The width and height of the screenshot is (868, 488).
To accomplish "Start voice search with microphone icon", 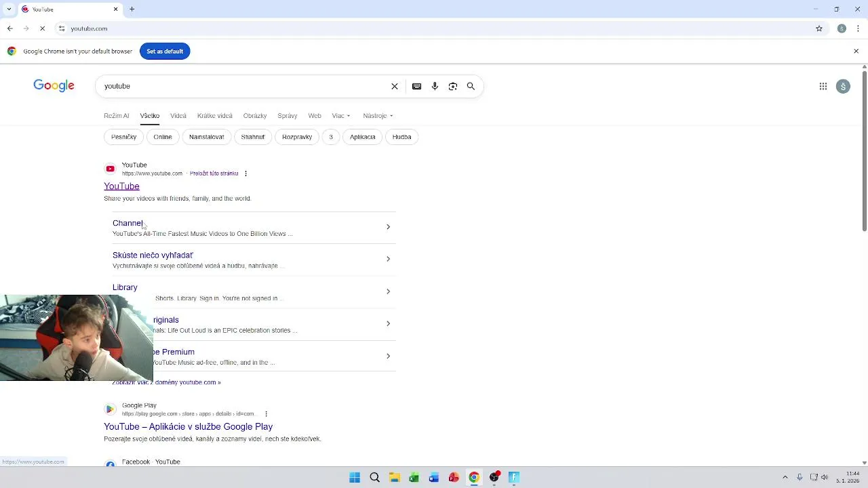I will click(x=435, y=86).
